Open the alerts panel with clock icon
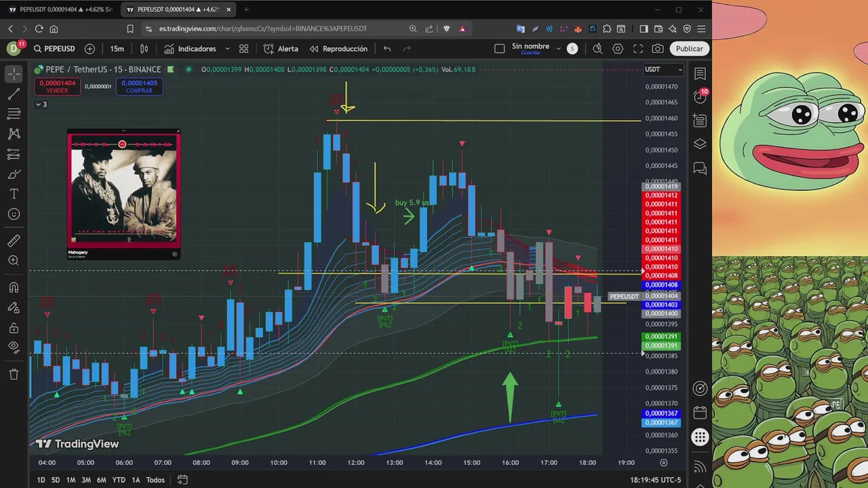Image resolution: width=868 pixels, height=488 pixels. click(x=701, y=97)
